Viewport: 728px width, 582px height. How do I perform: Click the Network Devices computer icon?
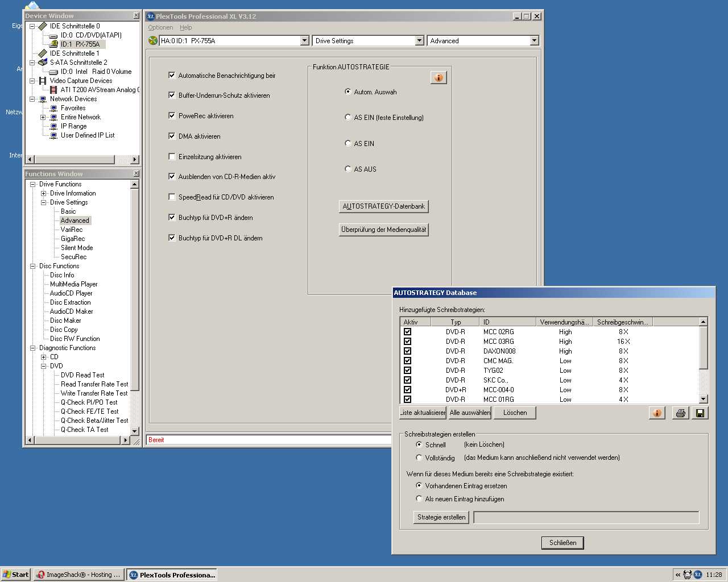coord(43,99)
